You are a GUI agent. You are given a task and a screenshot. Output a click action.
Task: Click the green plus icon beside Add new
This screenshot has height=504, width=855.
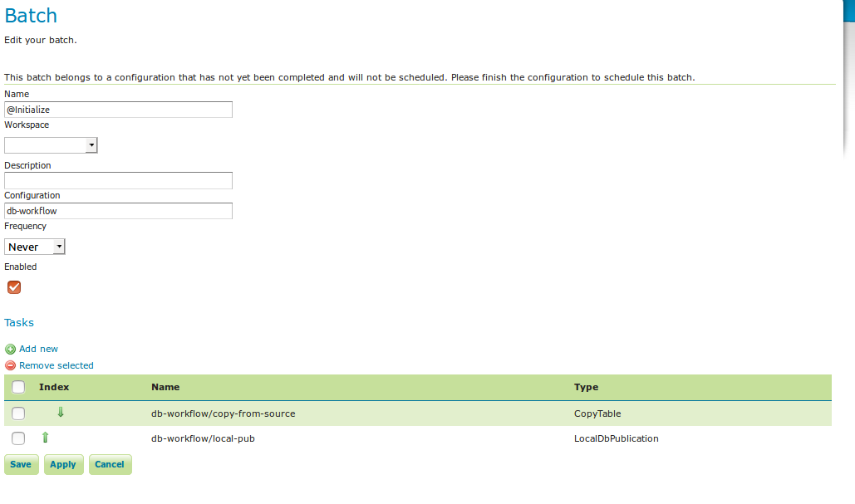10,350
